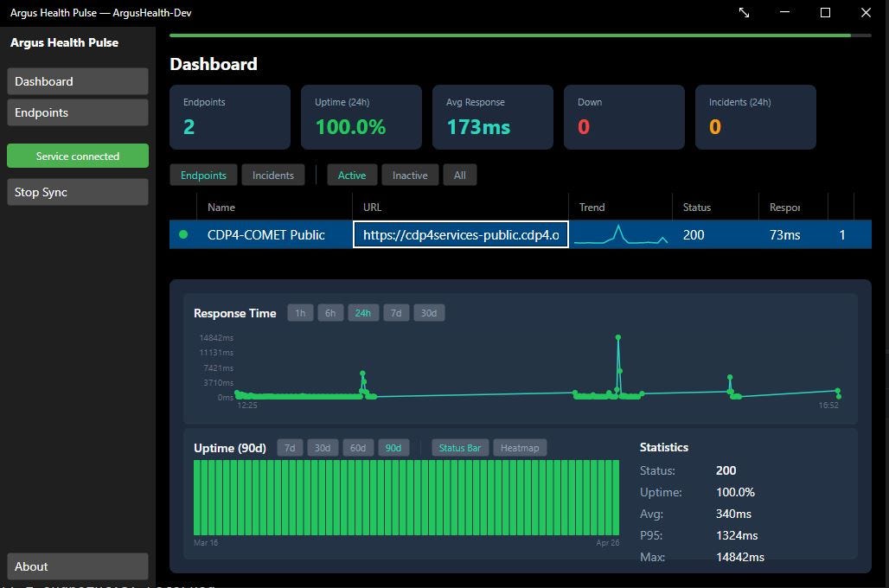
Task: Minimize the Argus Health Pulse window
Action: pyautogui.click(x=784, y=12)
